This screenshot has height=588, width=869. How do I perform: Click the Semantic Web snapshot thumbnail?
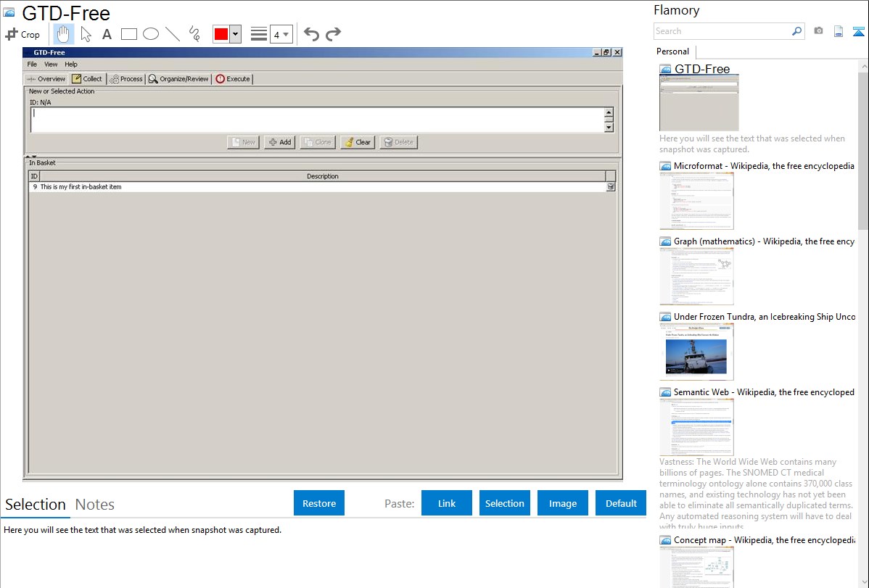[696, 427]
